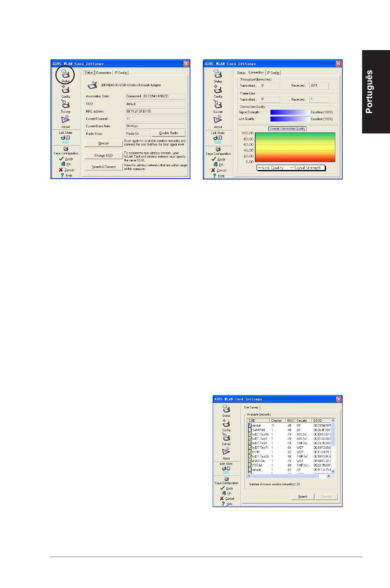Select the WDT-Test71 network row
Viewport: 390px width, 588px height.
[x=289, y=448]
